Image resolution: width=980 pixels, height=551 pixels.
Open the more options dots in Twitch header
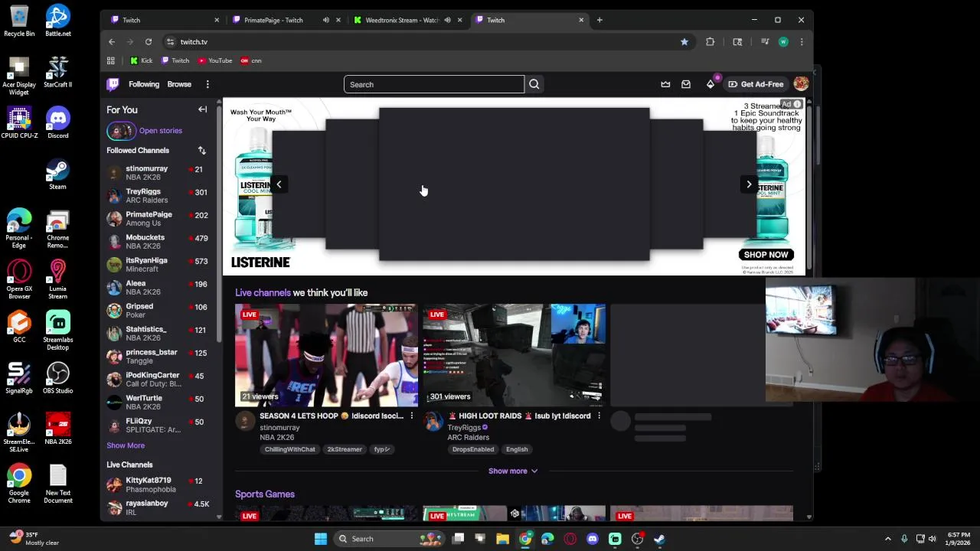[207, 84]
